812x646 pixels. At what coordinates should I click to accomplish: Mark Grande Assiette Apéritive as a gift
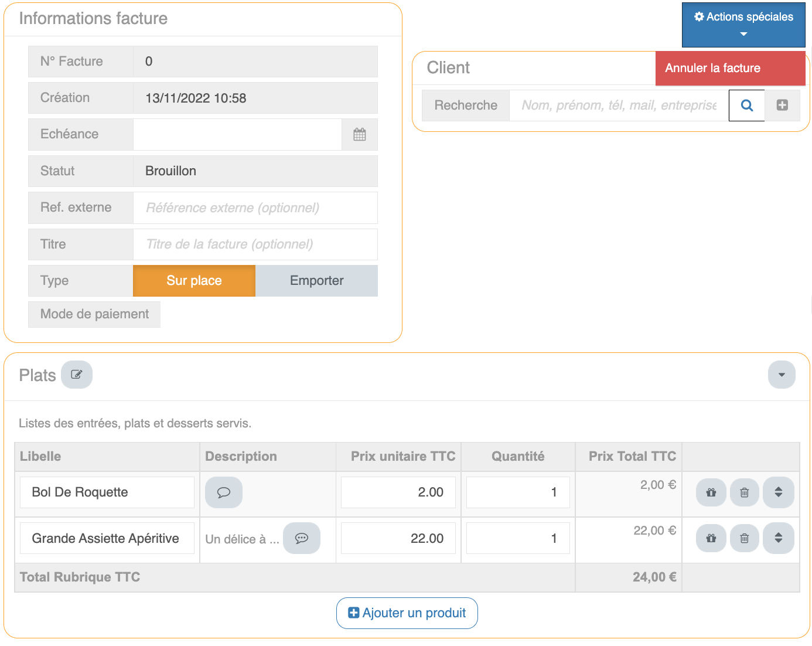coord(711,538)
